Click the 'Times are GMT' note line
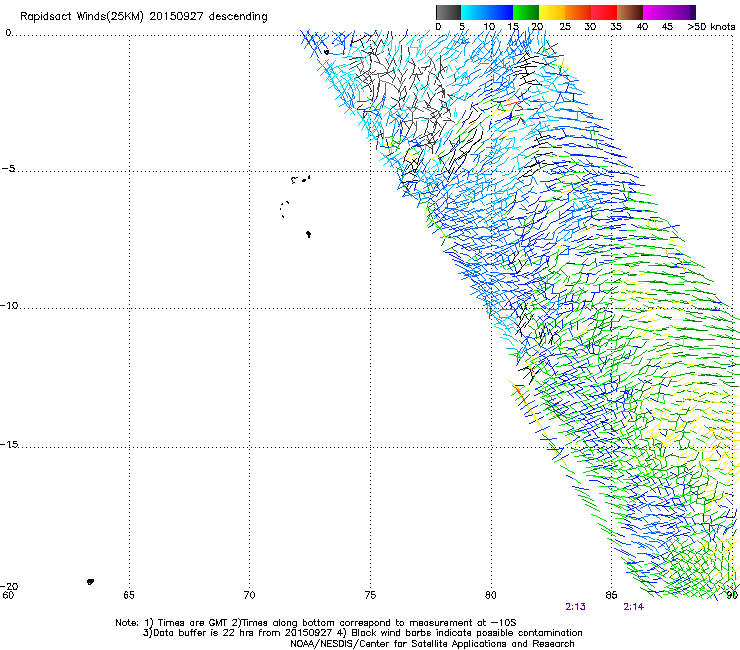The width and height of the screenshot is (740, 650). click(316, 623)
